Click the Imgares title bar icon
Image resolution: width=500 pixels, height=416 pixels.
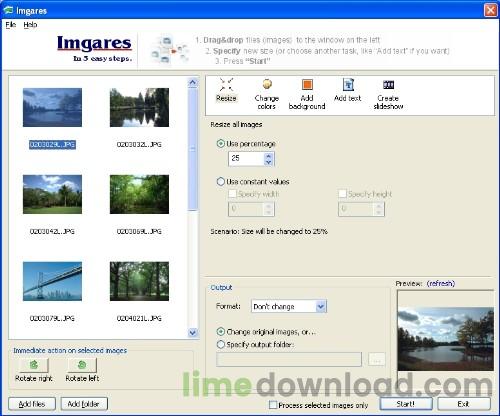[8, 10]
